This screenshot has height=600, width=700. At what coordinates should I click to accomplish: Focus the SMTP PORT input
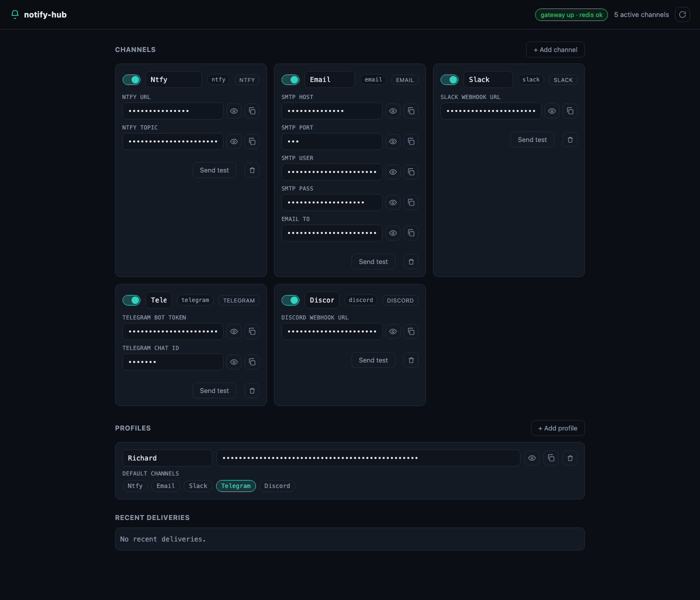pos(332,141)
